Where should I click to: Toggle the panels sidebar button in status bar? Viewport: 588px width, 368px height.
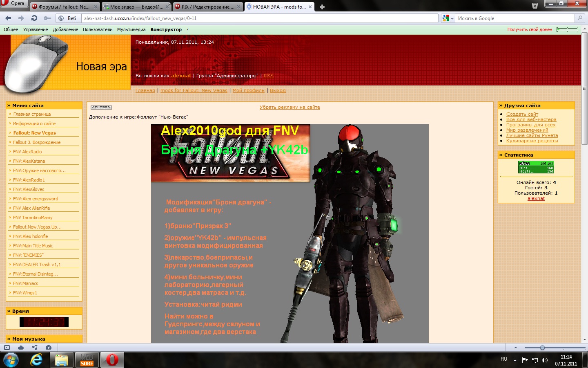[7, 348]
